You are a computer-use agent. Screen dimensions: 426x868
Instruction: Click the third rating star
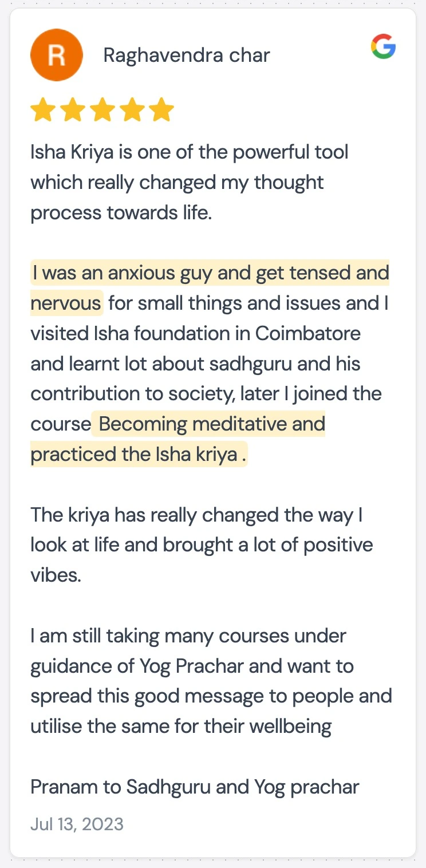pos(102,110)
